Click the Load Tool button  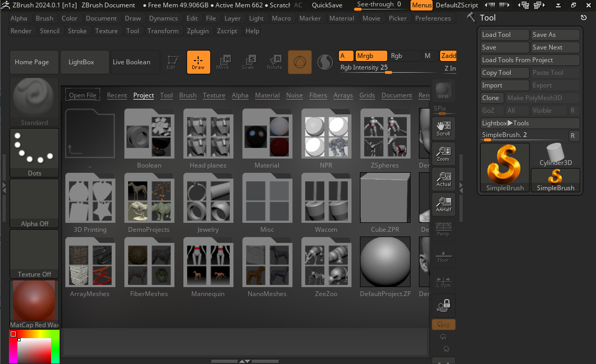point(504,35)
